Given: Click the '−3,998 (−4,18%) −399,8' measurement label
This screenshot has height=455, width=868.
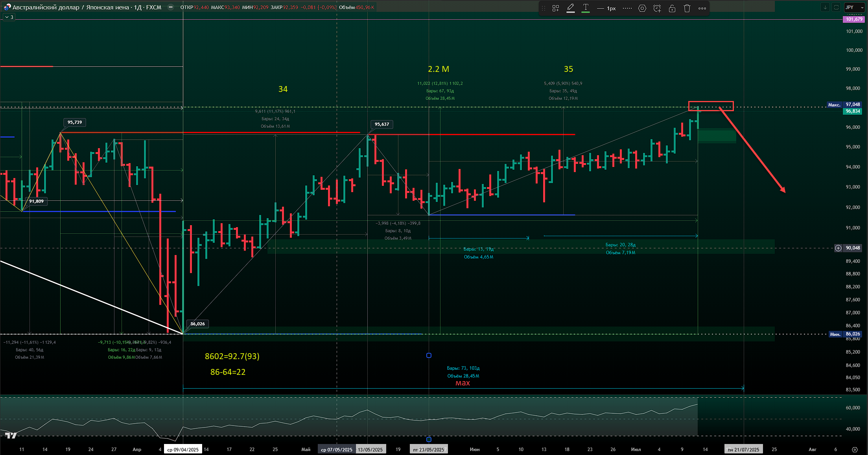Looking at the screenshot, I should (398, 223).
